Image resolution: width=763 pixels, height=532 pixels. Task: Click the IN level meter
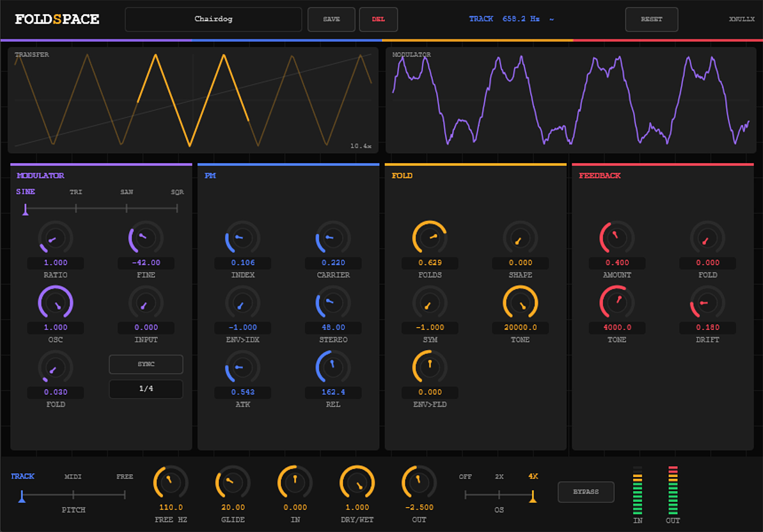(x=638, y=491)
